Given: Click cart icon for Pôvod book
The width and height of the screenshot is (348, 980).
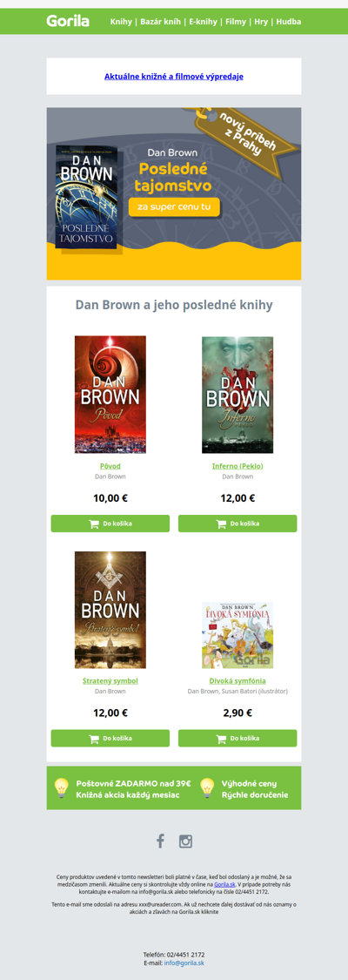Looking at the screenshot, I should point(94,524).
